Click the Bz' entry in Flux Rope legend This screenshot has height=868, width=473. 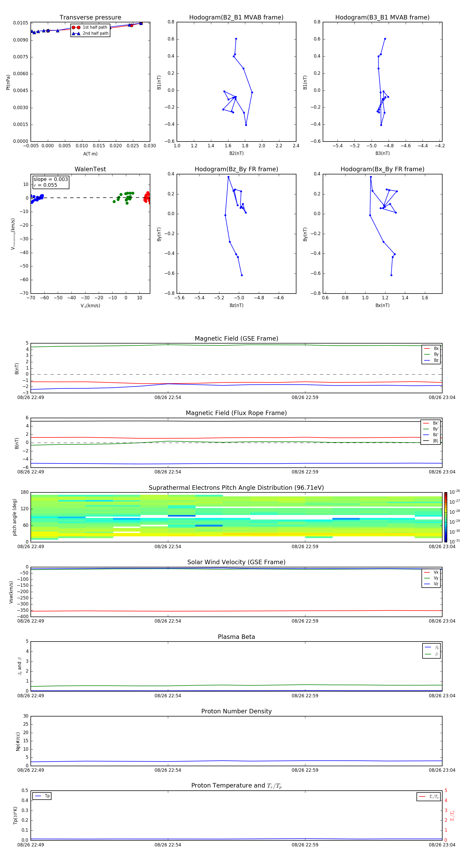(431, 435)
